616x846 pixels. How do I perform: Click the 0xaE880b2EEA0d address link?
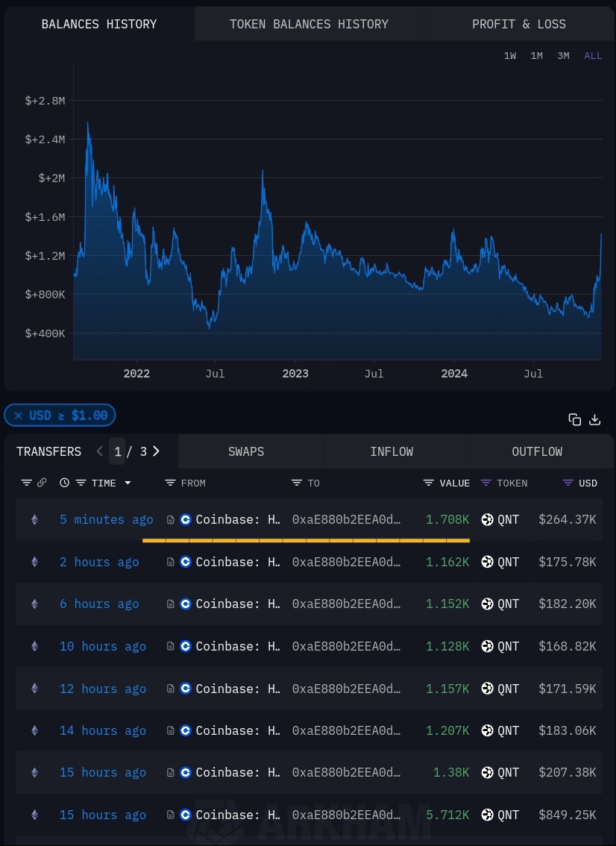(347, 519)
